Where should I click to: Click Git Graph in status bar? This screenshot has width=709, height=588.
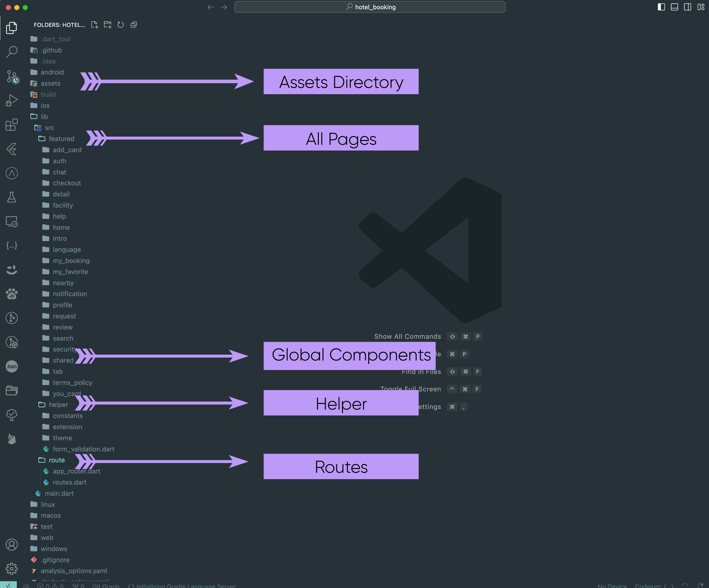point(106,586)
